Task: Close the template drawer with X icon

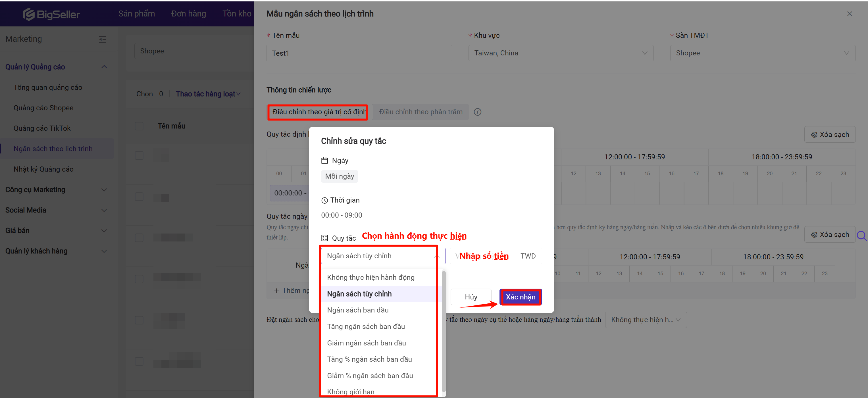Action: [x=849, y=14]
